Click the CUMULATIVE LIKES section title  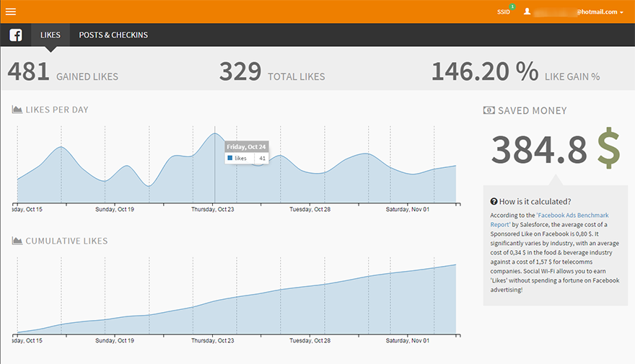pos(67,241)
